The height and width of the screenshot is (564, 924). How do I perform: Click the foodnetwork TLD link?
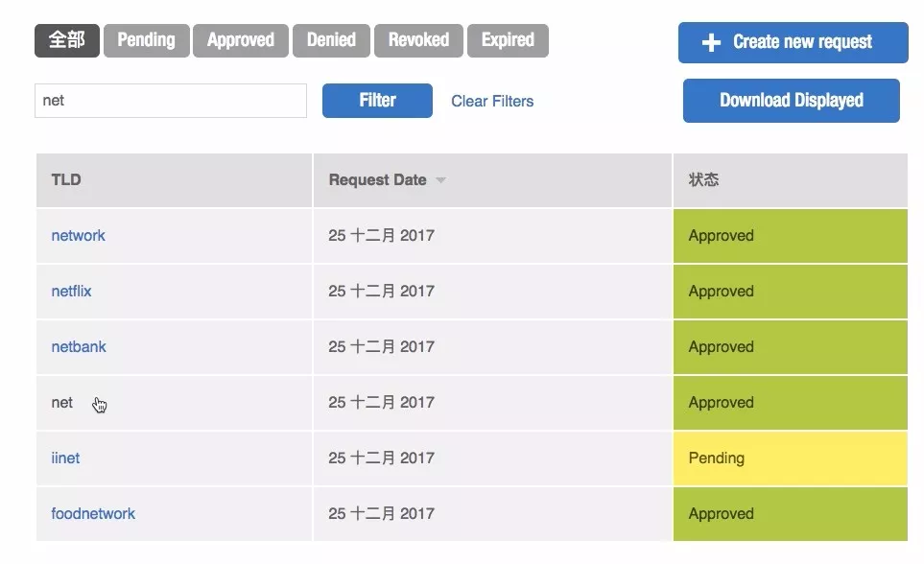click(93, 514)
